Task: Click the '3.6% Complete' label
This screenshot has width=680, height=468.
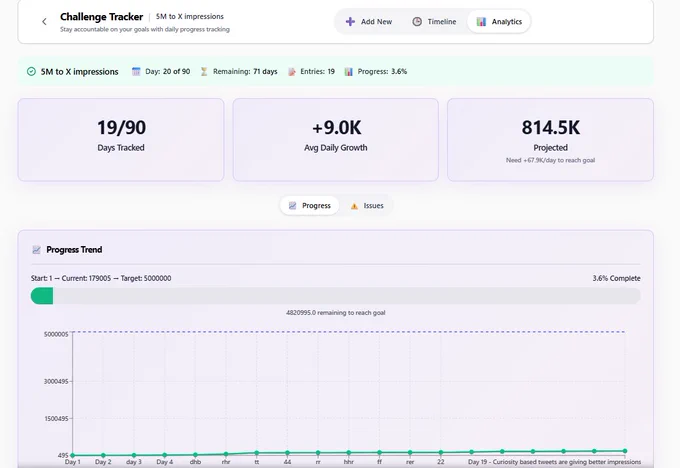Action: point(616,278)
